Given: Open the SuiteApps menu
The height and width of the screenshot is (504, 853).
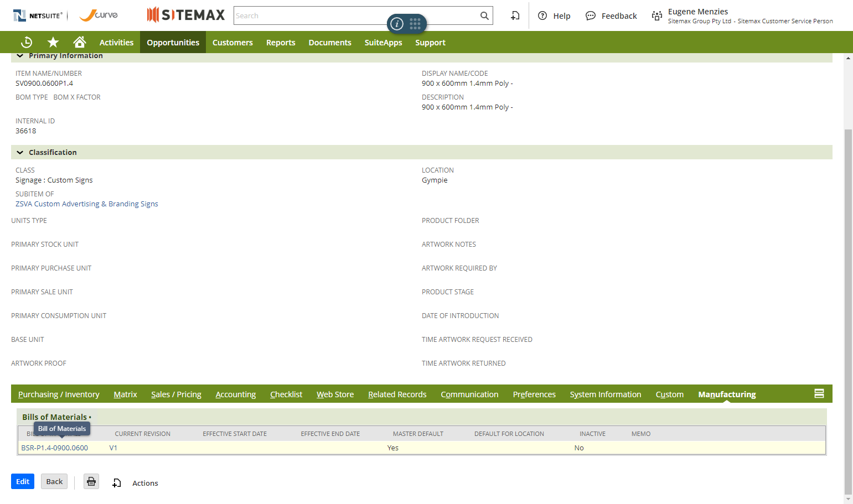Looking at the screenshot, I should click(x=383, y=42).
